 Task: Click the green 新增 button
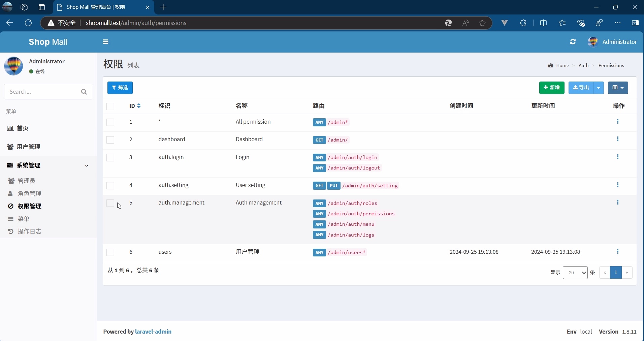552,88
